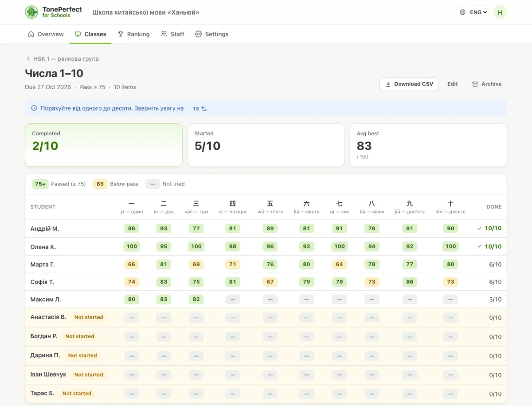Click the 一 yī — один column header

point(132,207)
